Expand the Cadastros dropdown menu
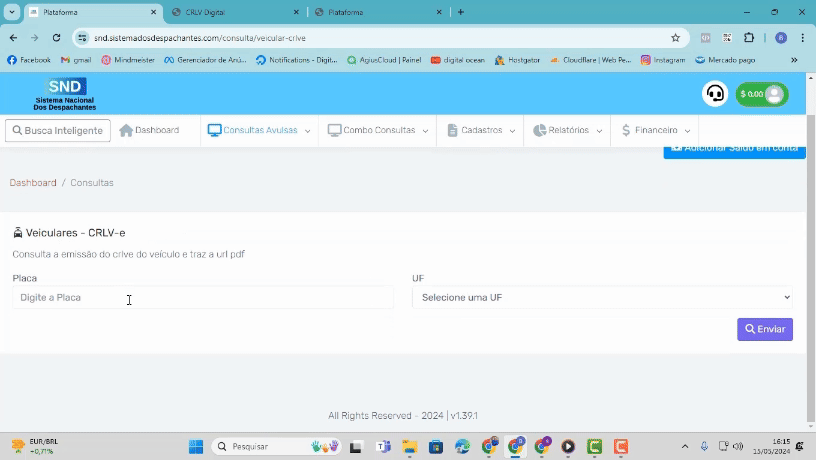This screenshot has width=816, height=460. click(x=481, y=130)
